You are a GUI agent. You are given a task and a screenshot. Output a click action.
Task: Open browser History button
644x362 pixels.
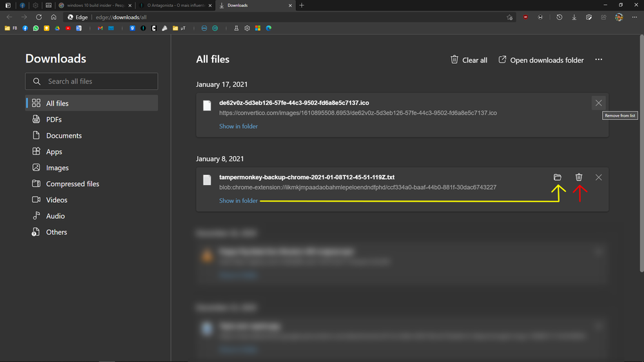pyautogui.click(x=560, y=17)
